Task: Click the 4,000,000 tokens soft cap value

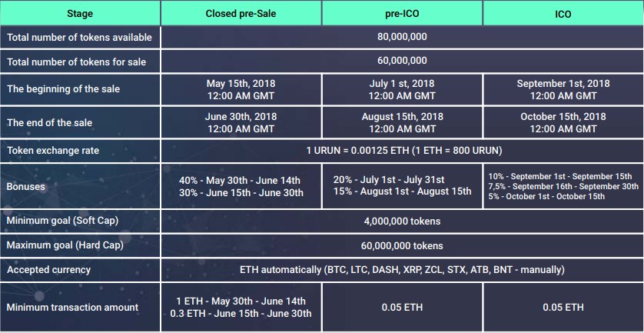Action: click(x=402, y=221)
